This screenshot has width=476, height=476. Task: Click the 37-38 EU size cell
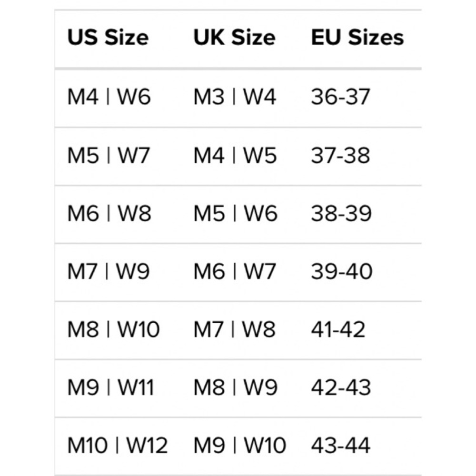[x=341, y=156]
